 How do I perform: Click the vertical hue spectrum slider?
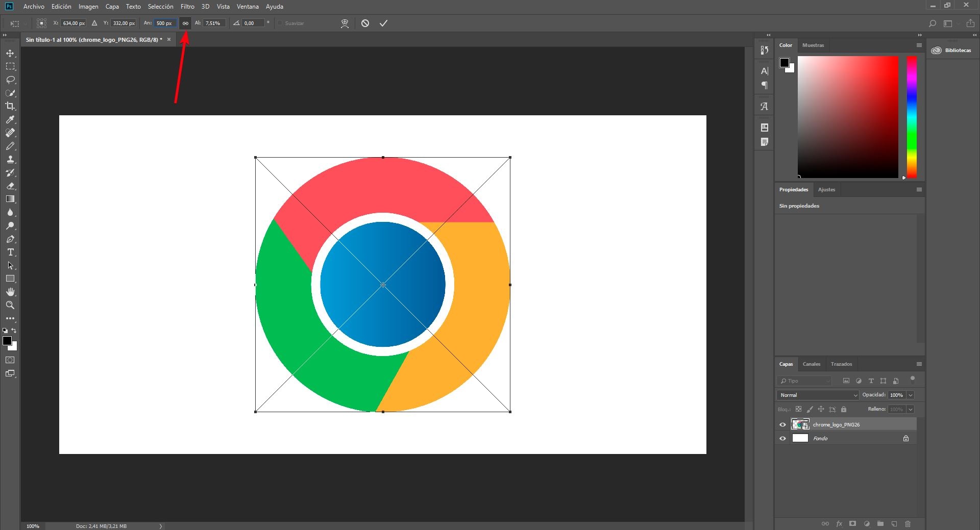pos(911,117)
